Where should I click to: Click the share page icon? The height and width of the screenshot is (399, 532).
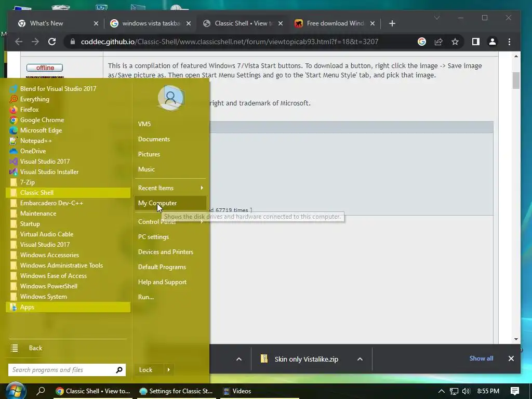coord(438,42)
